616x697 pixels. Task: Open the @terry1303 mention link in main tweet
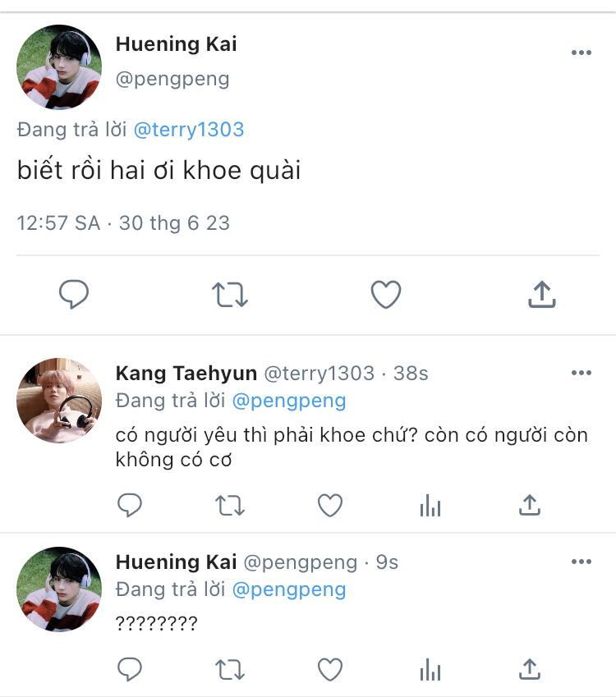coord(188,130)
